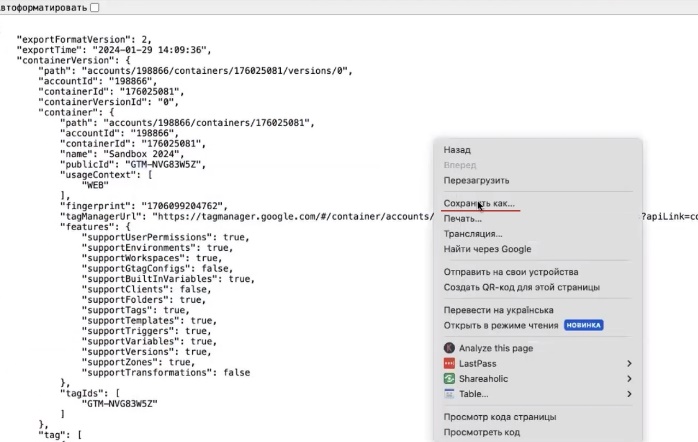Select Назад in the context menu

tap(457, 150)
